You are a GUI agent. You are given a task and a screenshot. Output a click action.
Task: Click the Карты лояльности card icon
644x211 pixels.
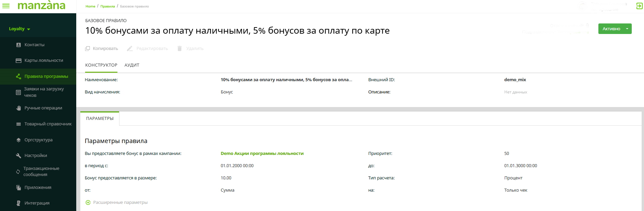pos(19,60)
